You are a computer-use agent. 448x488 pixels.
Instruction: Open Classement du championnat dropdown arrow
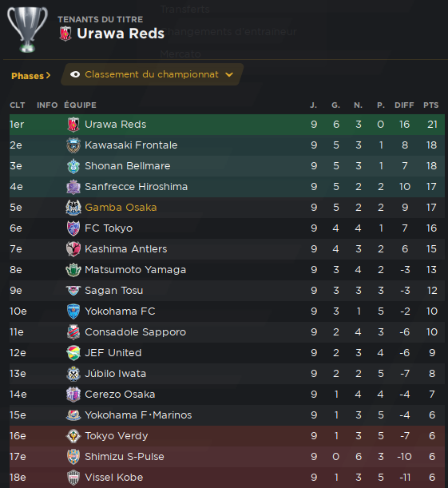tap(229, 75)
